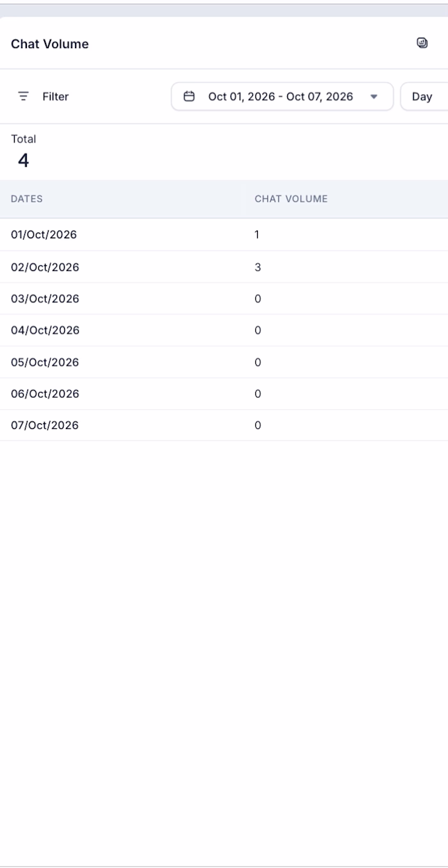The height and width of the screenshot is (868, 448).
Task: Click the filter lines icon
Action: coord(24,96)
